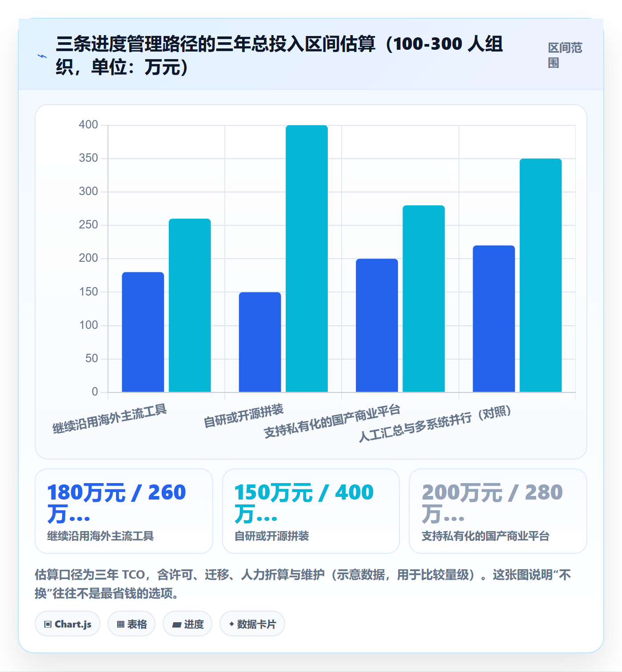This screenshot has width=622, height=672.
Task: Click the "180万元 / 260万…" stat value
Action: (x=116, y=503)
